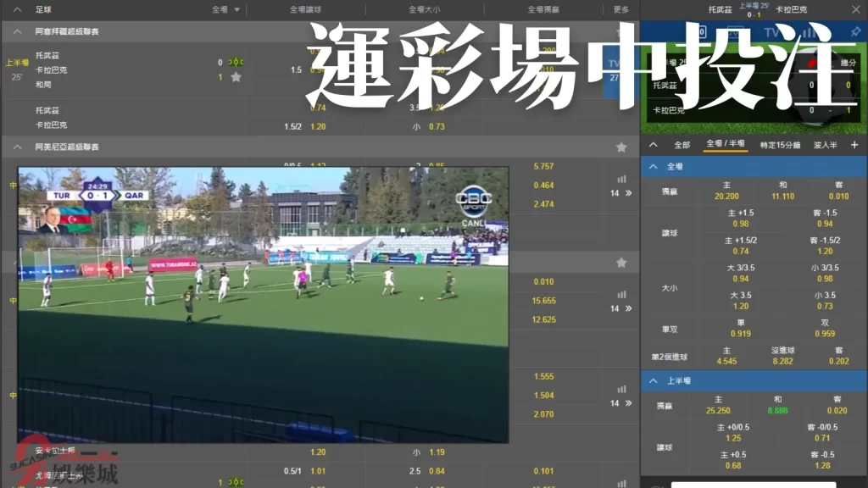Star the 托武茲 vs 卡拉巴克 match
This screenshot has height=488, width=868.
(x=236, y=77)
